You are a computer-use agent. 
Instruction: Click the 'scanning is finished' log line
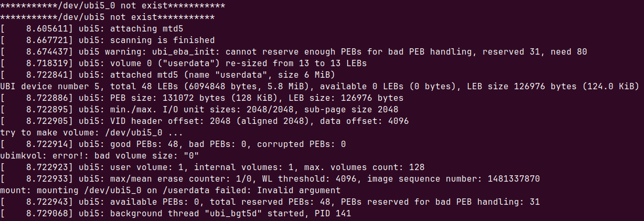point(108,40)
